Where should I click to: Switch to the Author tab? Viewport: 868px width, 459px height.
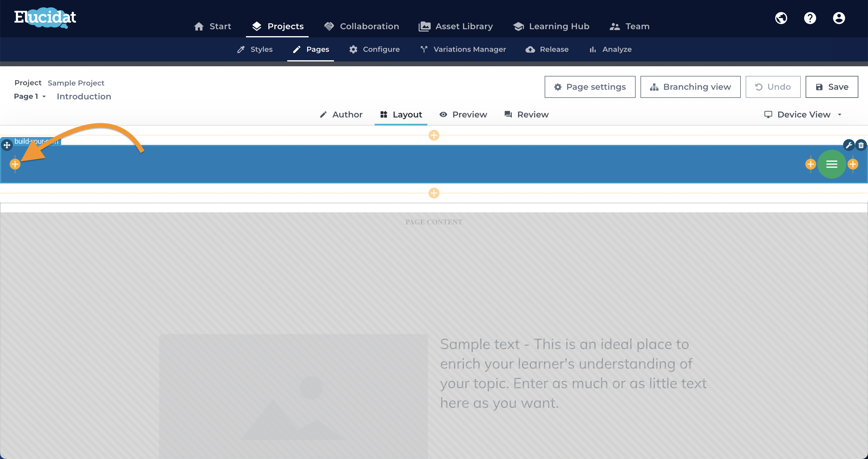click(341, 114)
